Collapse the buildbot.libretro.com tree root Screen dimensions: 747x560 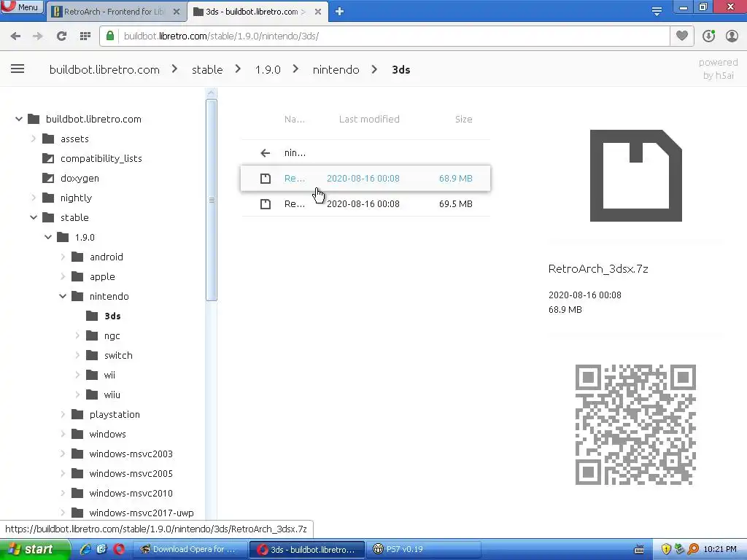(19, 119)
